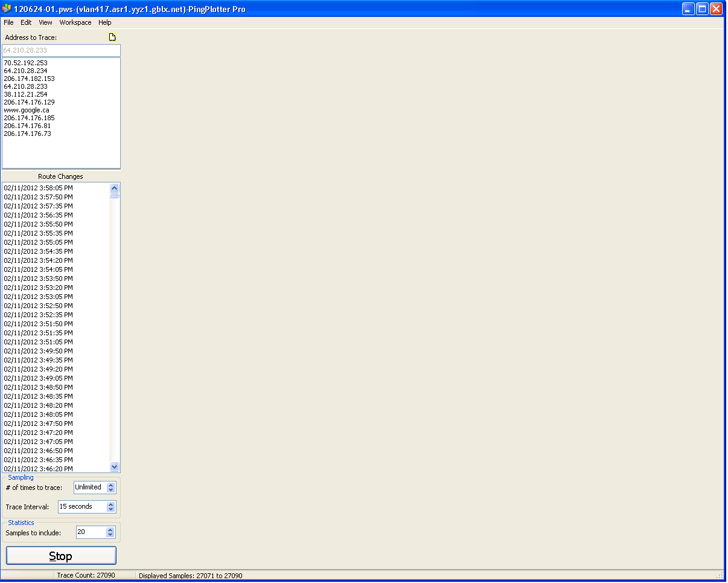
Task: Select address 38.112.21.254 from the list
Action: point(25,94)
